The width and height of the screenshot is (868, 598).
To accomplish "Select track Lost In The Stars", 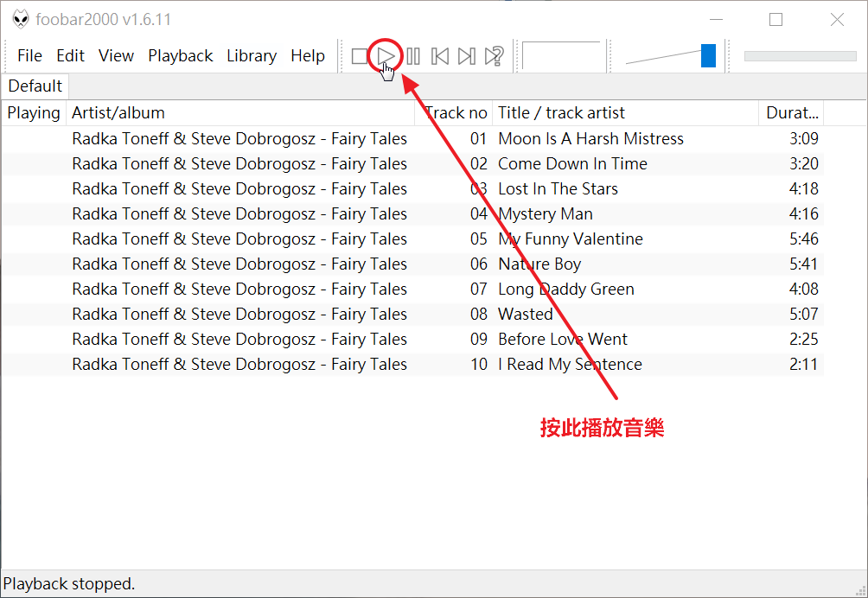I will (558, 188).
